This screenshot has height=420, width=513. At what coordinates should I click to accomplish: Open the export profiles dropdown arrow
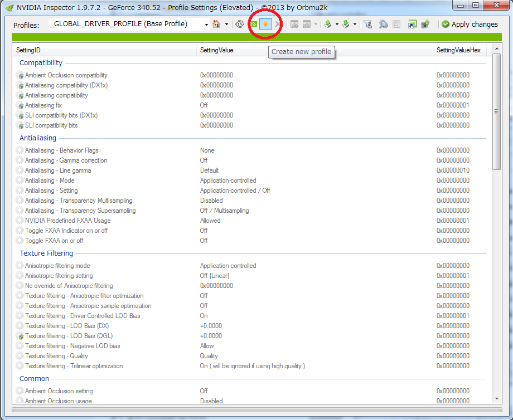click(x=337, y=24)
